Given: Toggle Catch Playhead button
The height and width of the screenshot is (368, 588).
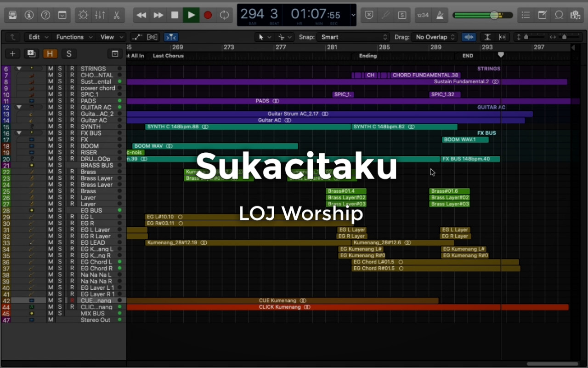Looking at the screenshot, I should coord(171,37).
